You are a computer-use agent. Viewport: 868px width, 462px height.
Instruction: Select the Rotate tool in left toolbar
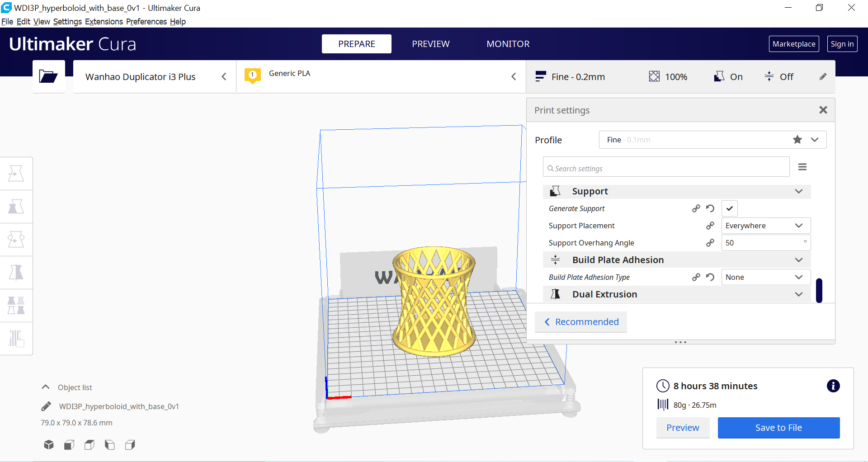click(16, 240)
